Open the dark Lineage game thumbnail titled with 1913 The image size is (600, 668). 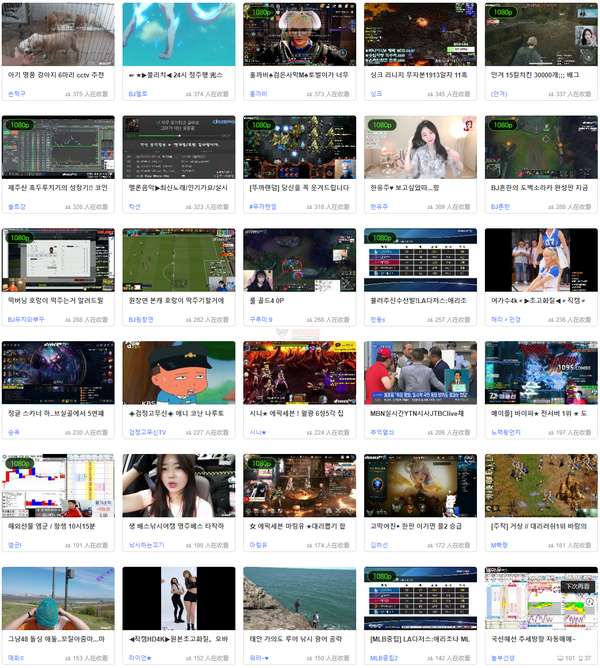(x=421, y=35)
